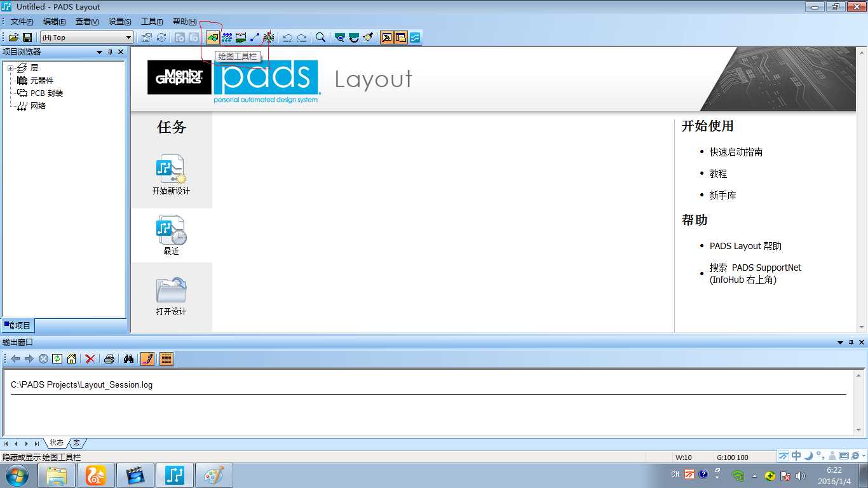The height and width of the screenshot is (488, 868).
Task: Click the Design toolbar icon
Action: [x=227, y=37]
